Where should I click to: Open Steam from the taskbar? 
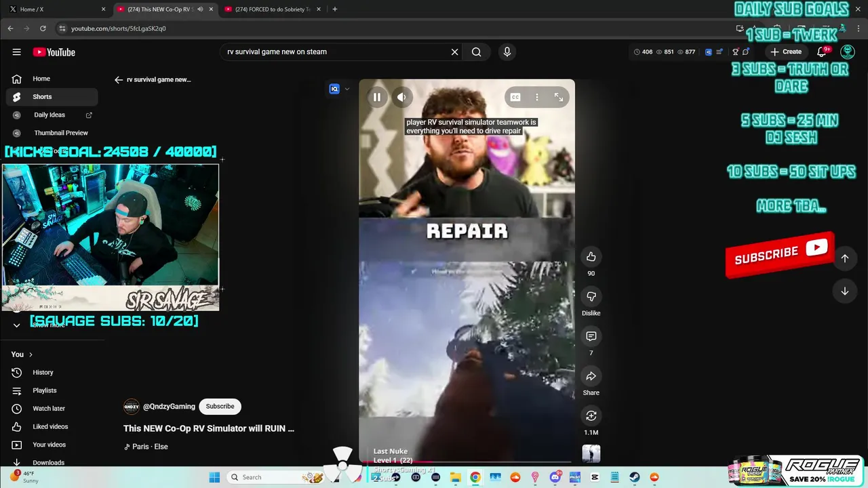(x=634, y=477)
